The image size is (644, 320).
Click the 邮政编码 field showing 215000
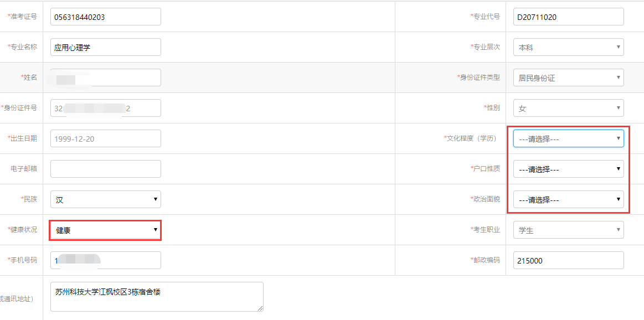(569, 260)
